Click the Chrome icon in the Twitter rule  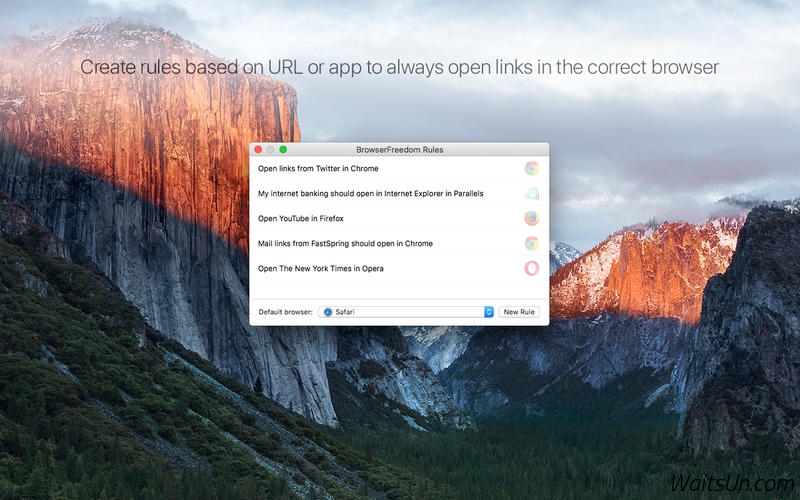[x=532, y=168]
